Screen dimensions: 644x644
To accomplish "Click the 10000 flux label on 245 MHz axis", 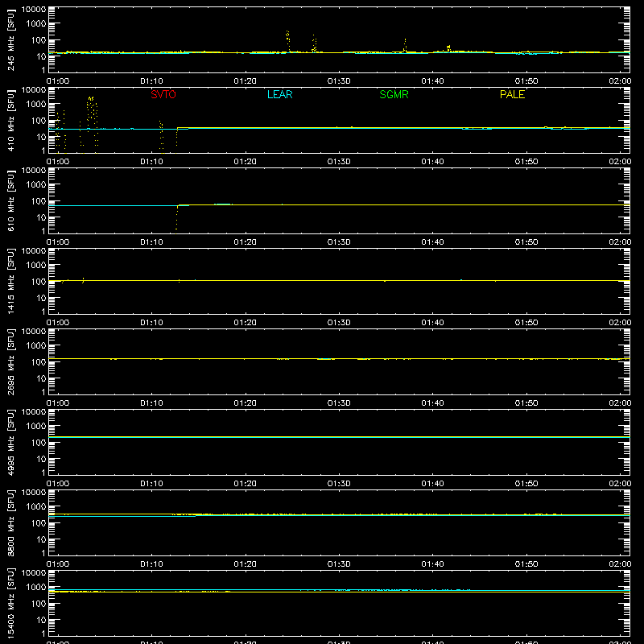I will point(34,10).
